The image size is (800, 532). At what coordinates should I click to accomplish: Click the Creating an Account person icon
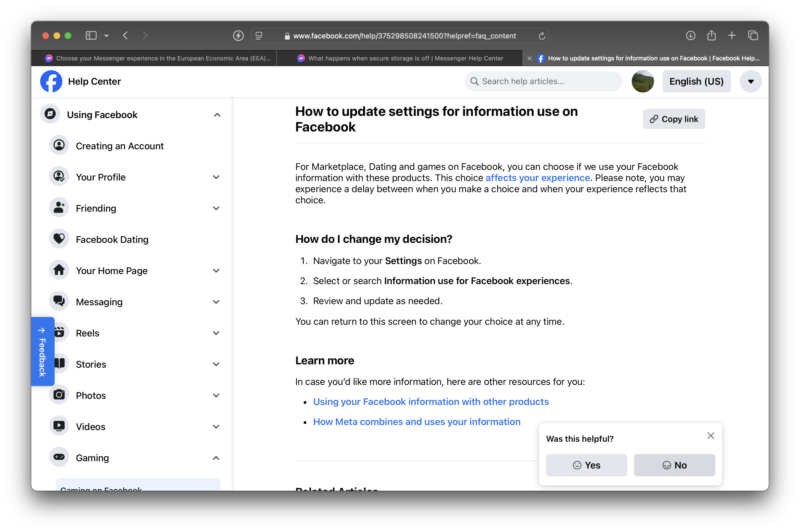coord(59,145)
